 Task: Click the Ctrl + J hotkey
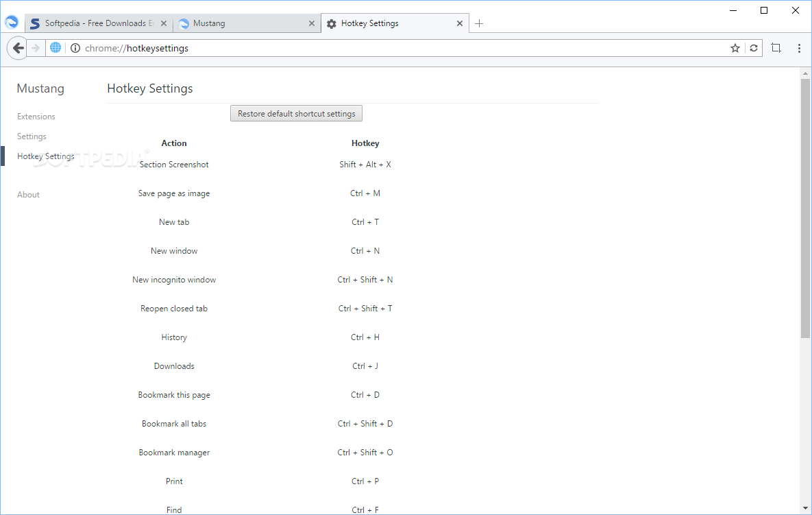coord(365,366)
